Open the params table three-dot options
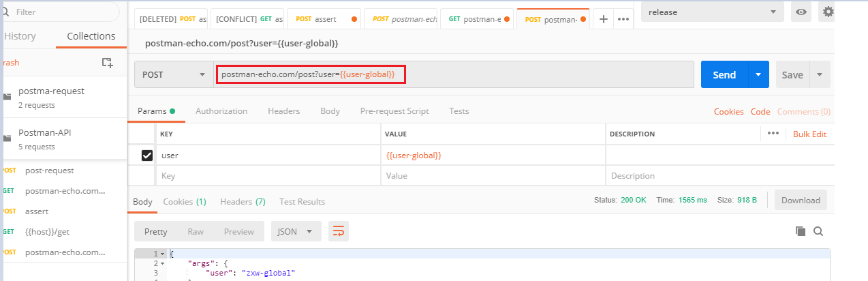The width and height of the screenshot is (868, 281). (x=773, y=134)
